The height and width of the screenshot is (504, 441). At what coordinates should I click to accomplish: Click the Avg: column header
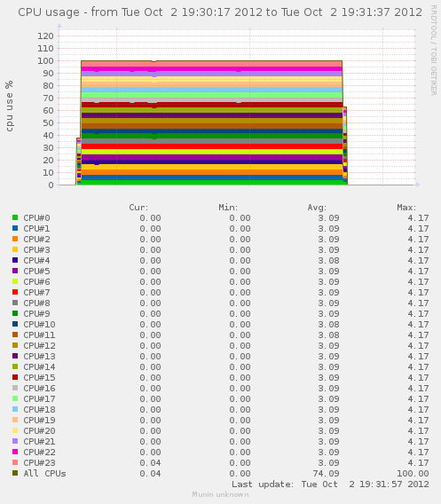318,208
